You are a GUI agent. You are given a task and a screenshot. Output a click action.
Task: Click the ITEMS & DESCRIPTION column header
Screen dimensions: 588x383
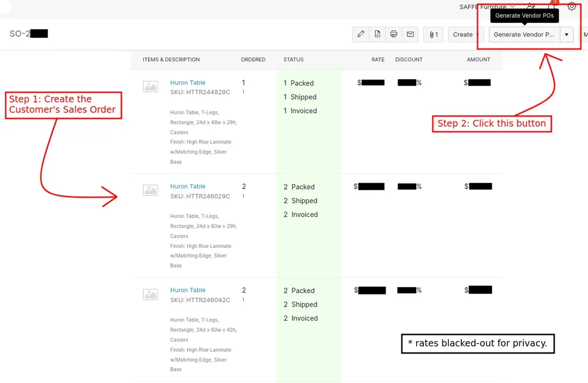tap(171, 60)
